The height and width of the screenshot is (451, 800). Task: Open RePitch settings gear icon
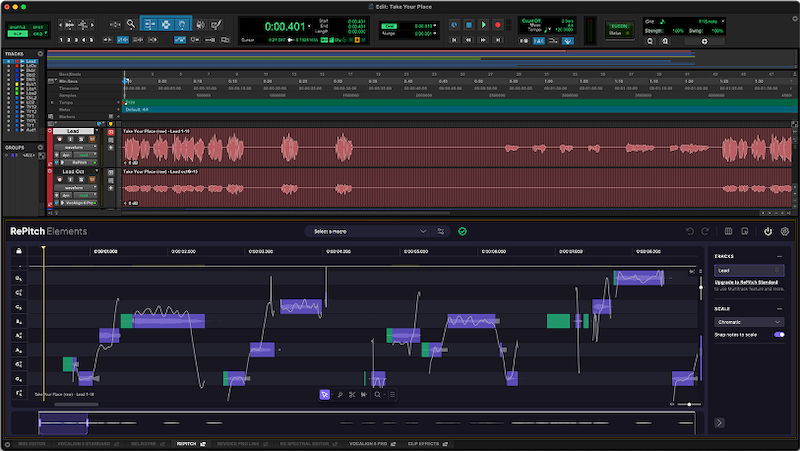coord(785,231)
